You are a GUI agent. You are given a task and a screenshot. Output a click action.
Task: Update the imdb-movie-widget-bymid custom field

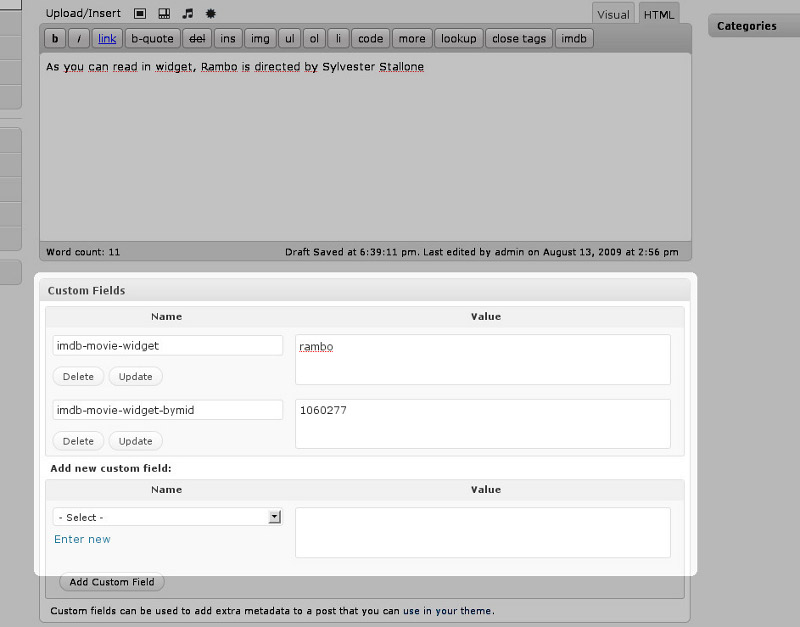click(x=135, y=441)
